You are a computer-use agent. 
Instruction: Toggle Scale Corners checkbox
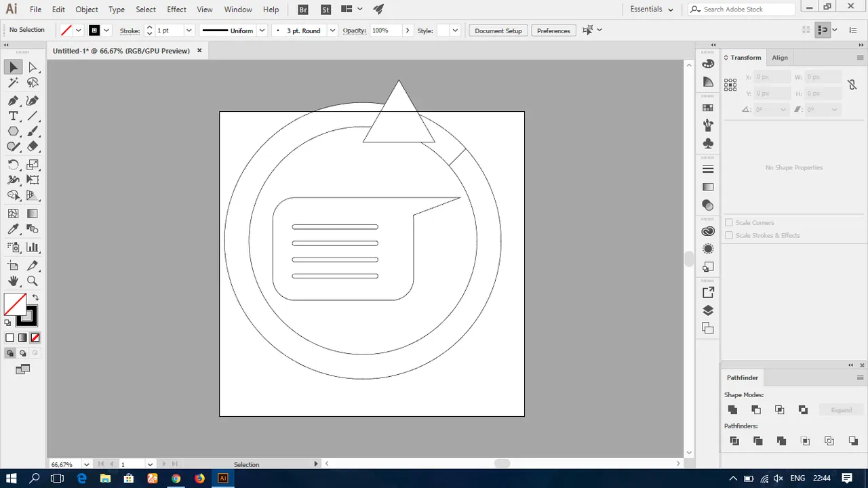pyautogui.click(x=729, y=222)
